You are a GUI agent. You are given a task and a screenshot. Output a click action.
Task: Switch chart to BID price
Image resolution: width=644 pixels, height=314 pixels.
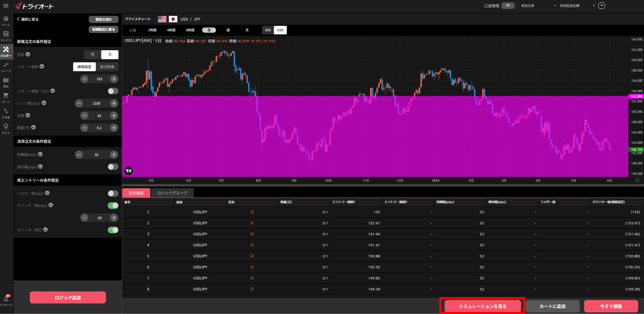(268, 30)
